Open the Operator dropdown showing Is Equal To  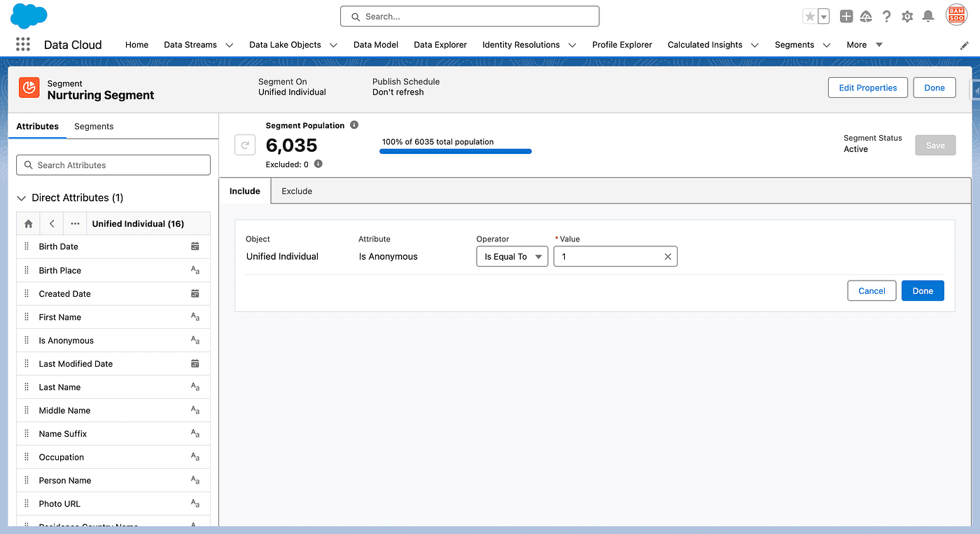tap(512, 257)
